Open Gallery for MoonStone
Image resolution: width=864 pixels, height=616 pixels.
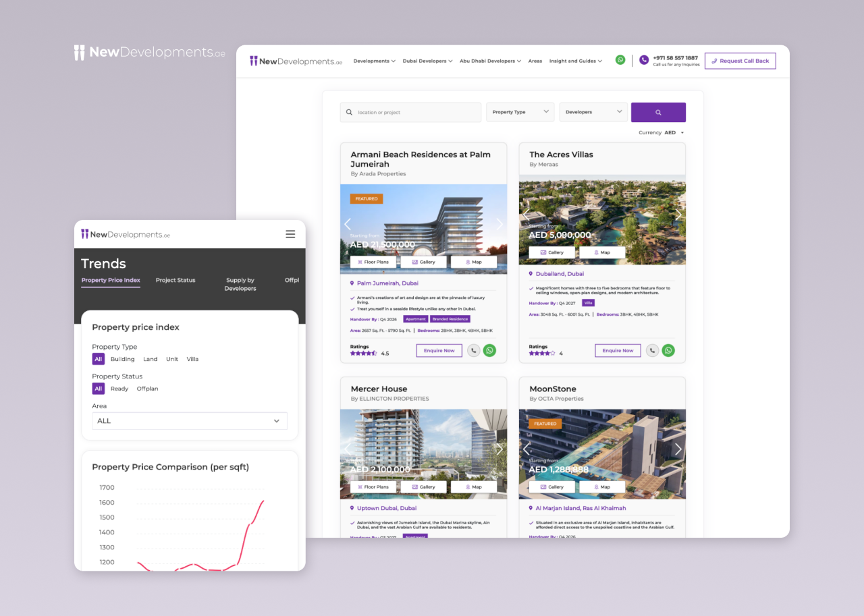[x=552, y=486]
